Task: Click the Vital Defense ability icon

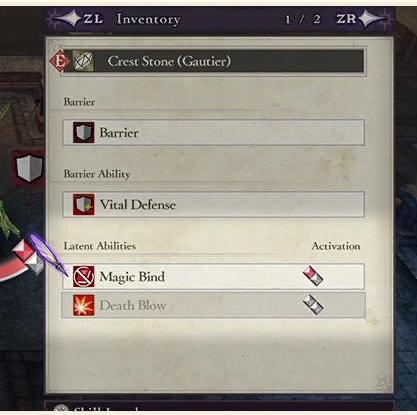Action: 84,204
